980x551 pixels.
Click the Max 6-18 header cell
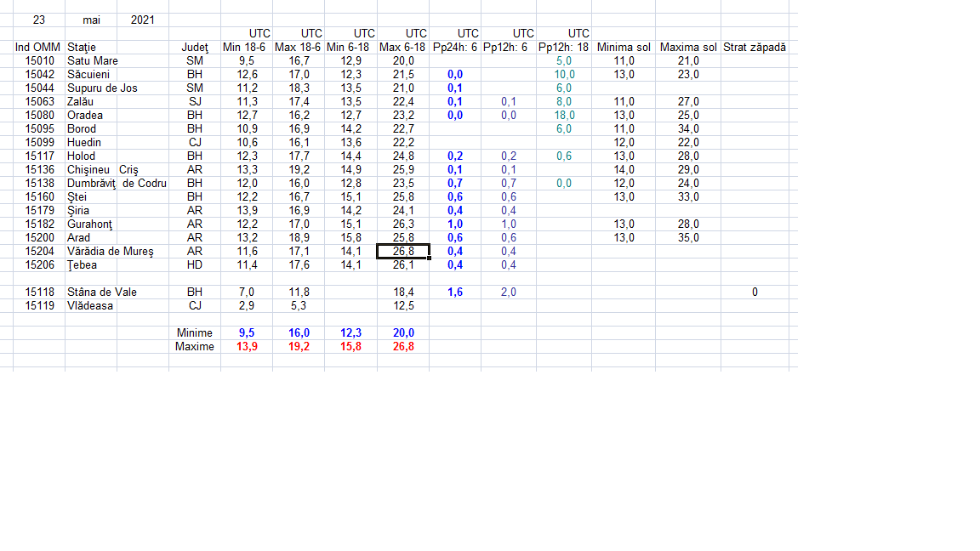click(402, 47)
